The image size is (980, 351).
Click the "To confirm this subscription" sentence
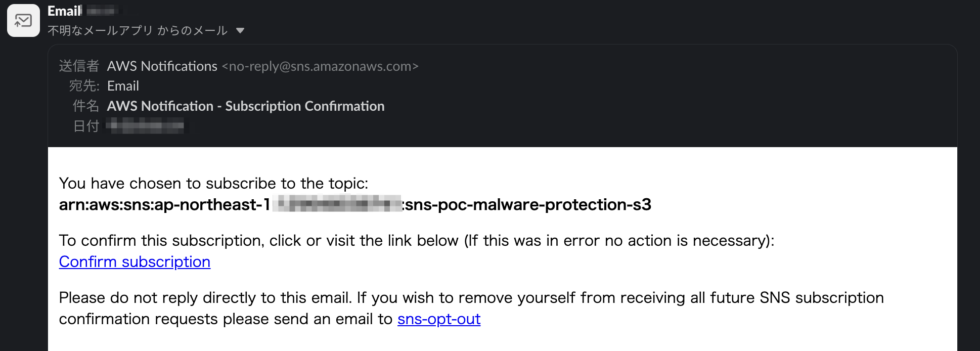click(416, 240)
